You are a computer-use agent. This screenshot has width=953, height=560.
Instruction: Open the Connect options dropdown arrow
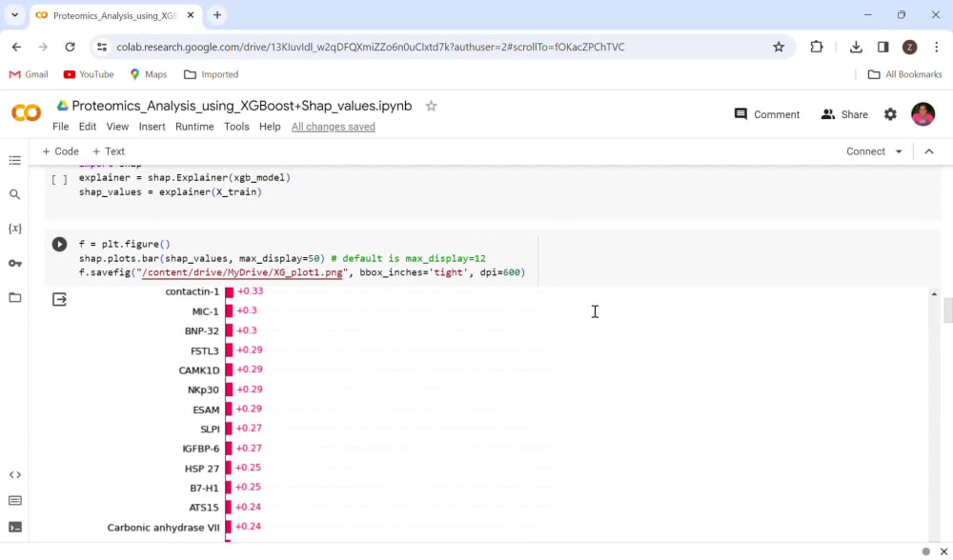pos(899,151)
